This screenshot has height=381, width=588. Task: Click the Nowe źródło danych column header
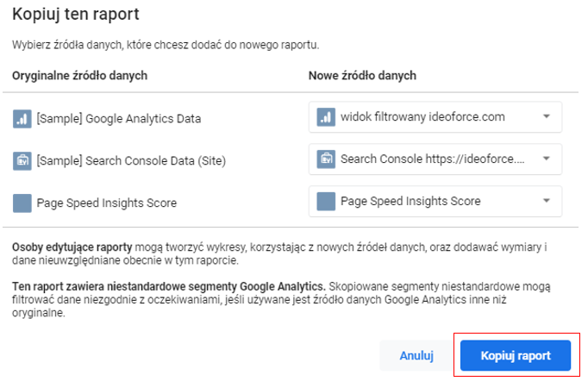click(x=362, y=75)
